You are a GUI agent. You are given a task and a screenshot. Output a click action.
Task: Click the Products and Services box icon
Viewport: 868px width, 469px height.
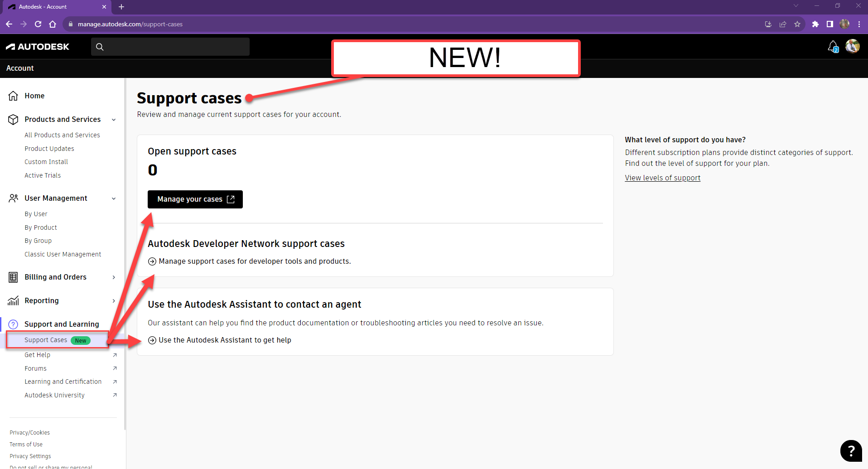coord(14,119)
